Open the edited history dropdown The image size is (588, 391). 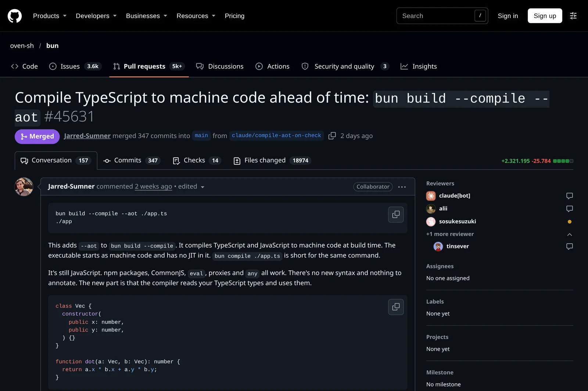191,186
